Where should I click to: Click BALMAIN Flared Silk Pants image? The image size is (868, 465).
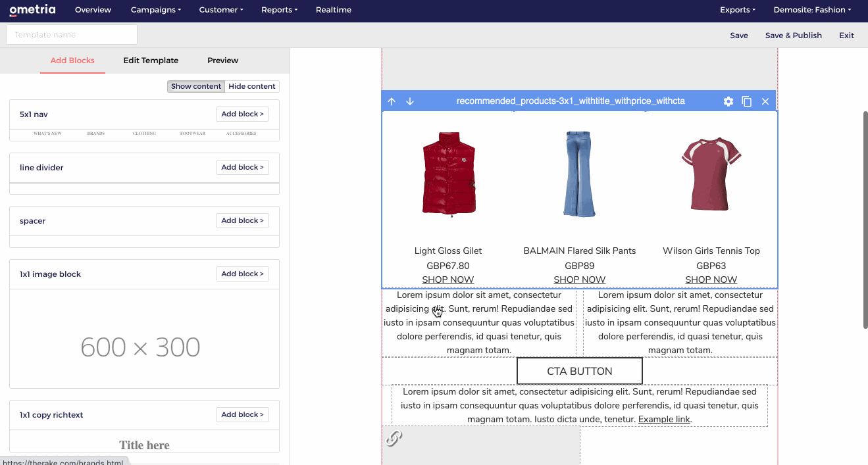coord(580,174)
